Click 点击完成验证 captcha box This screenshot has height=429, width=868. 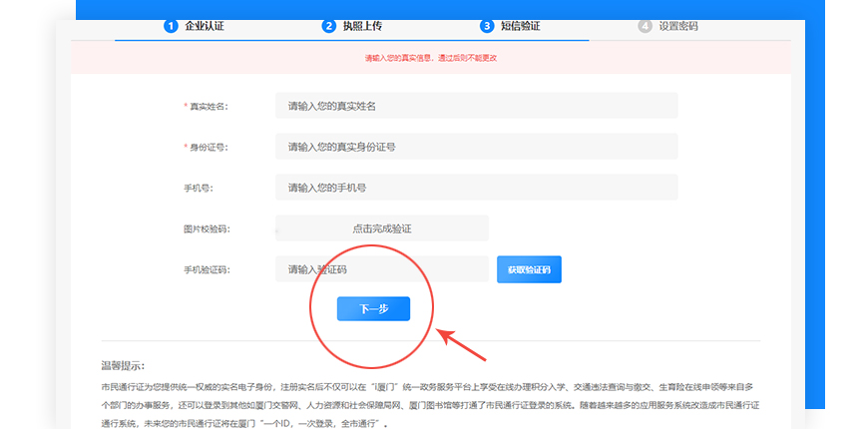pyautogui.click(x=382, y=228)
